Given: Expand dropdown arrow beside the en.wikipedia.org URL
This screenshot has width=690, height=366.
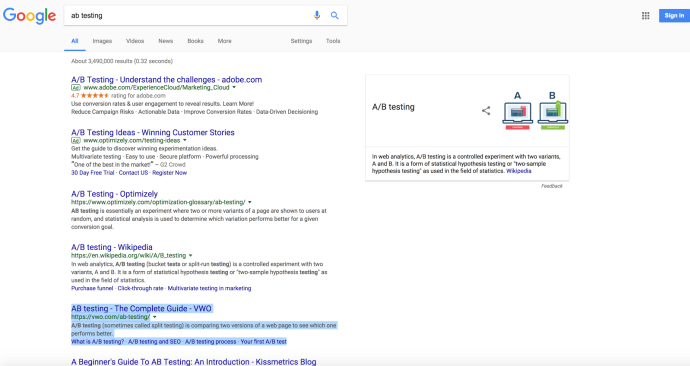Looking at the screenshot, I should coord(191,256).
